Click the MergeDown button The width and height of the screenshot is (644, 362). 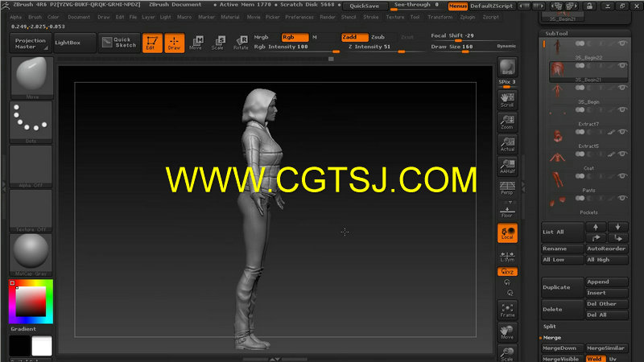562,348
